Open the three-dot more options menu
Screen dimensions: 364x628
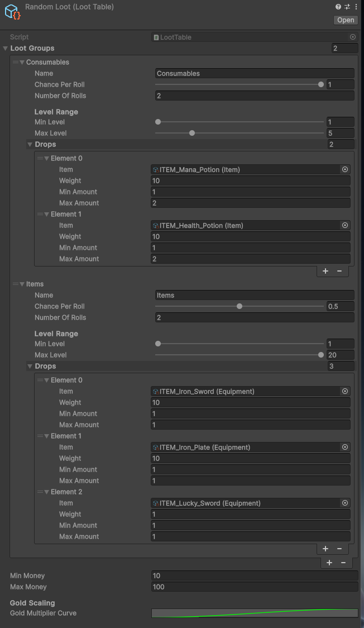tap(356, 7)
